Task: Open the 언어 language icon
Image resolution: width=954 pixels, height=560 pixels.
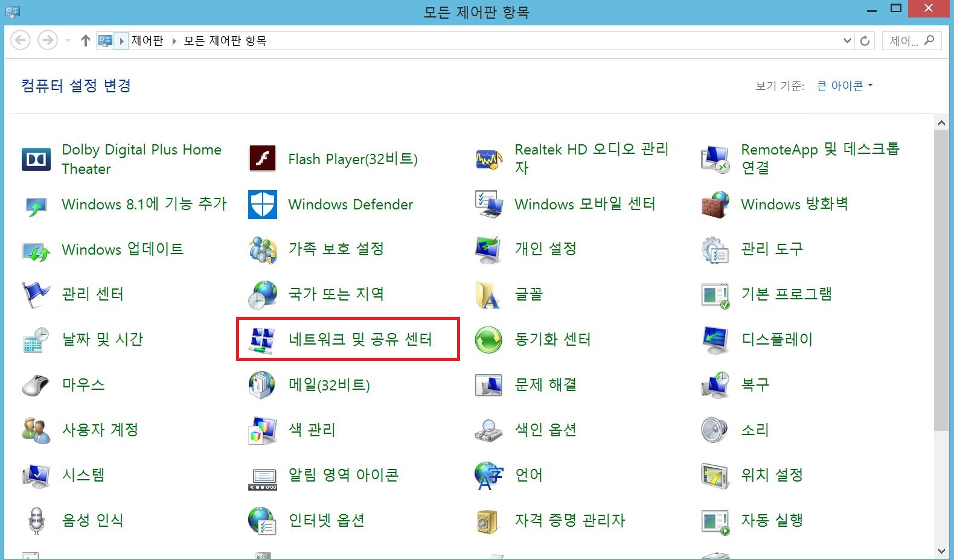Action: (488, 476)
